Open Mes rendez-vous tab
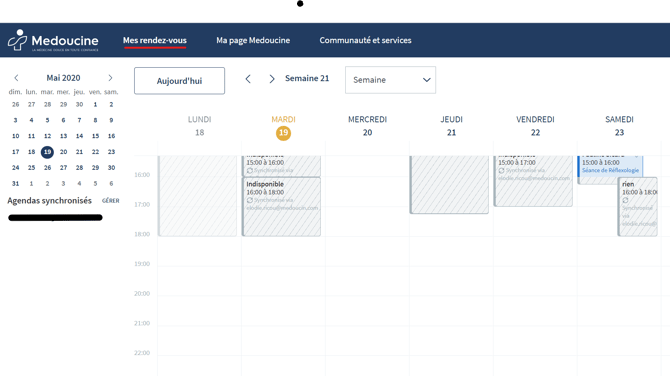This screenshot has height=376, width=670. click(155, 40)
